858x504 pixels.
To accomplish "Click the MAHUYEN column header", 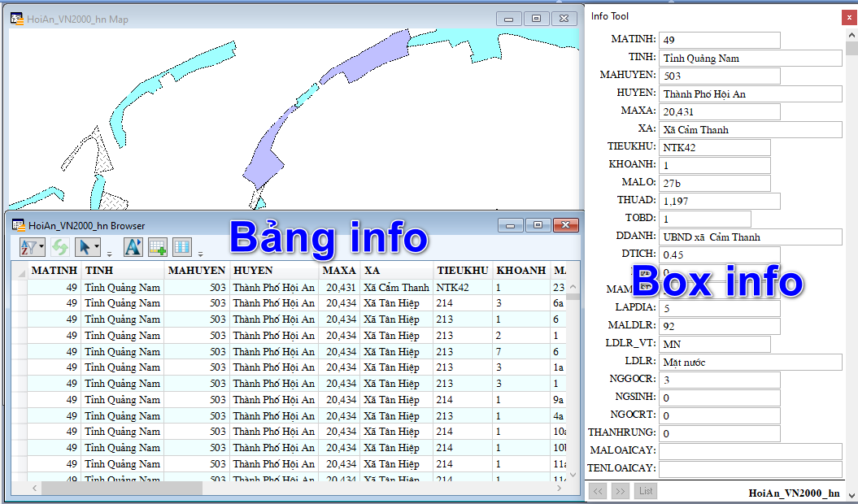I will pos(197,271).
